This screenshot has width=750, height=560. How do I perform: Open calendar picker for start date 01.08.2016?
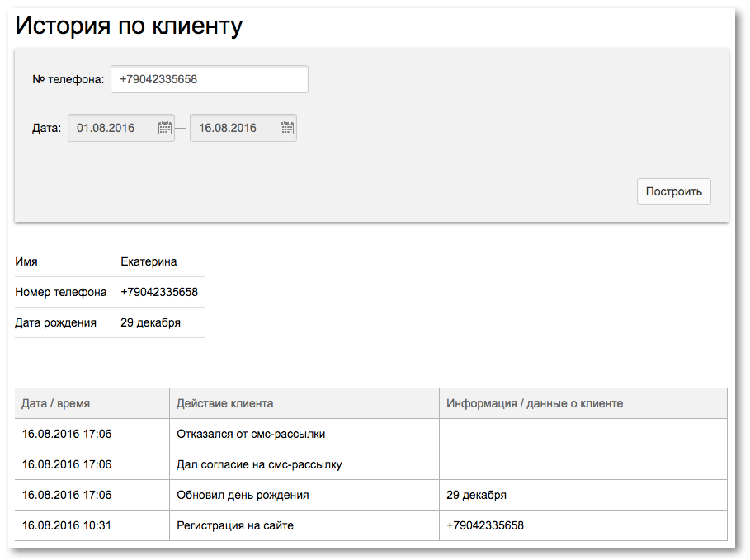pos(164,128)
